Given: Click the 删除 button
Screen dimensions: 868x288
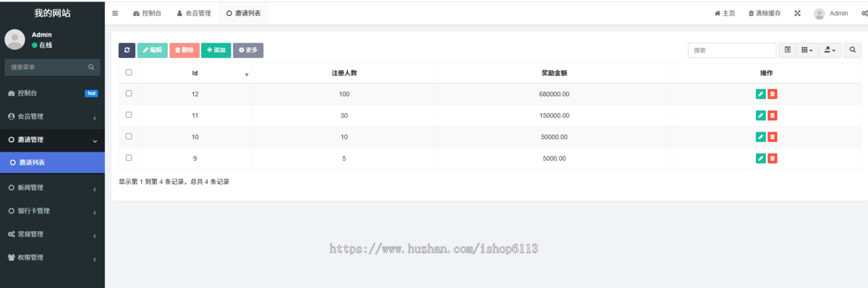Looking at the screenshot, I should point(184,50).
